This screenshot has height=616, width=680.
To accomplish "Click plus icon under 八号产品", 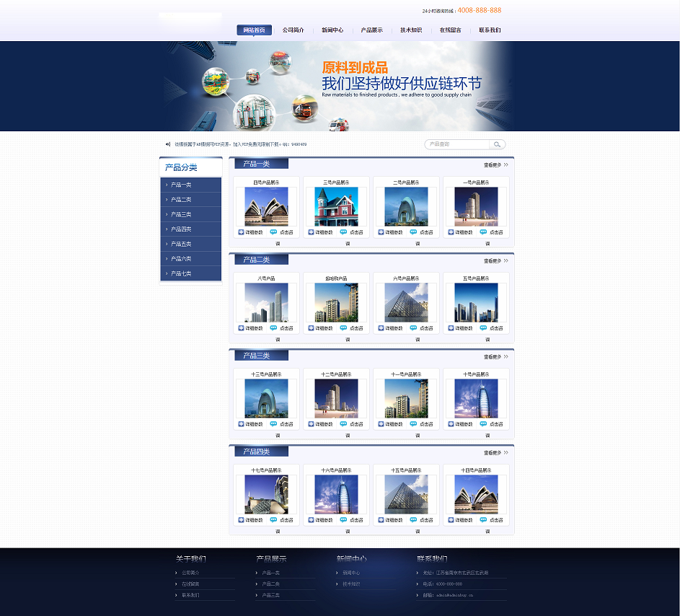I will [x=241, y=328].
